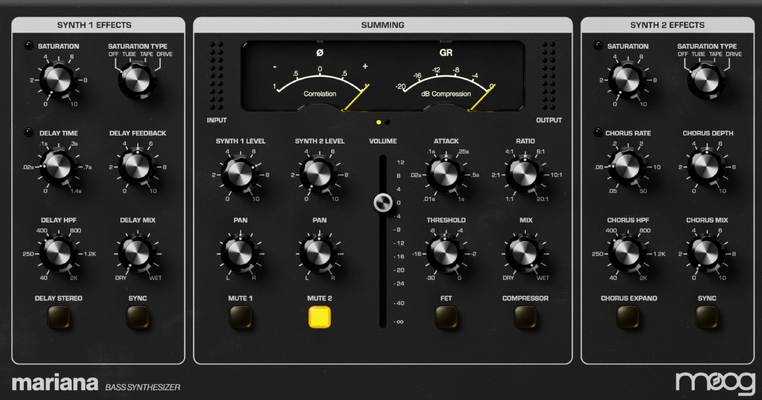The width and height of the screenshot is (762, 400).
Task: Click the compressor Attack knob
Action: [x=445, y=174]
